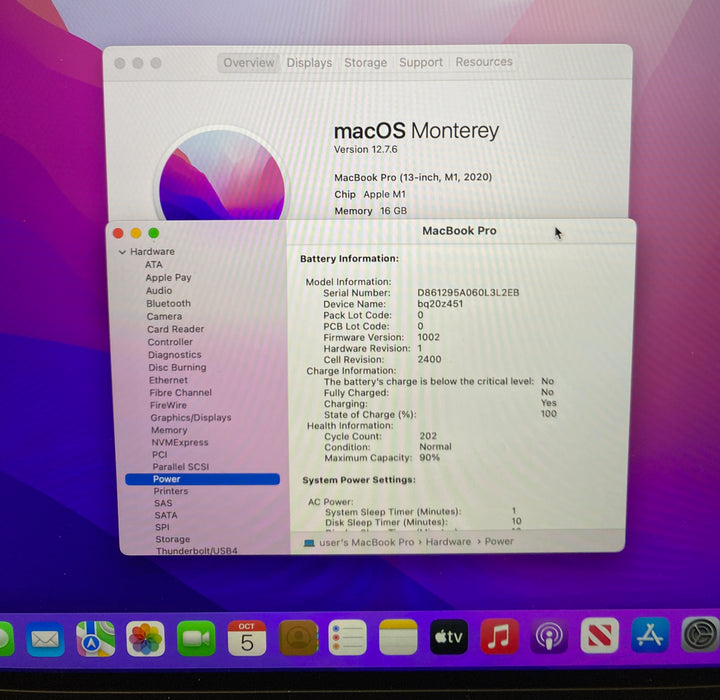Select Card Reader in the sidebar

(x=175, y=329)
